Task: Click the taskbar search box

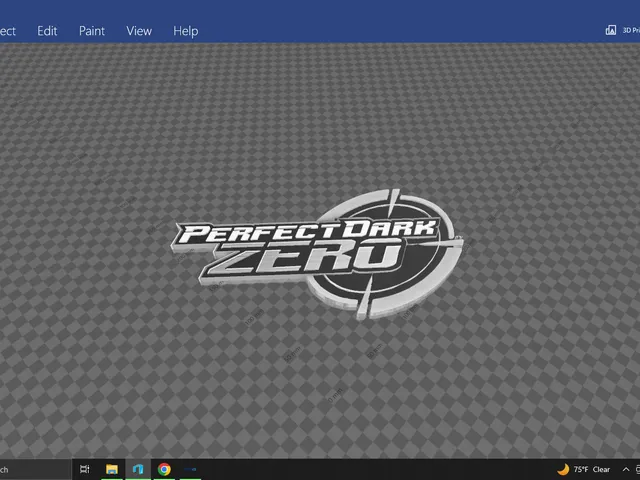Action: coord(35,469)
